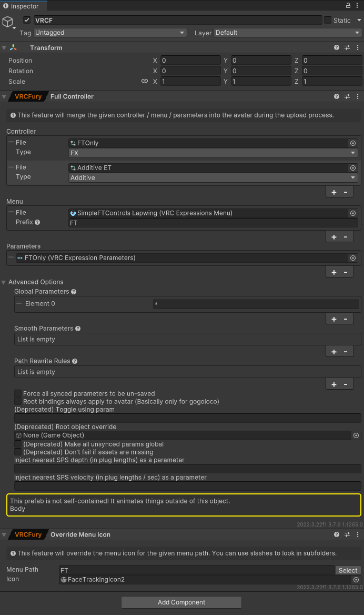Viewport: 364px width, 615px height.
Task: Open the controller Type dropdown set to Additive
Action: (x=213, y=178)
